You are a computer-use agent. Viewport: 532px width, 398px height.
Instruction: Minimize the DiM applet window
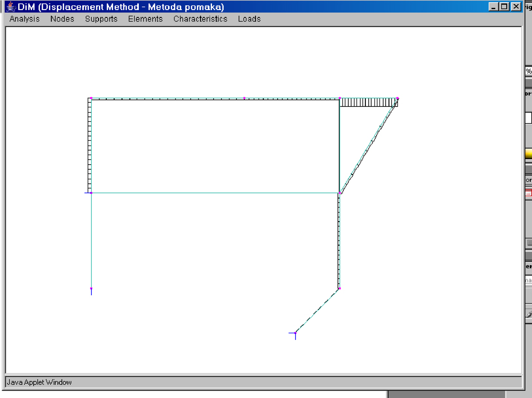[493, 7]
